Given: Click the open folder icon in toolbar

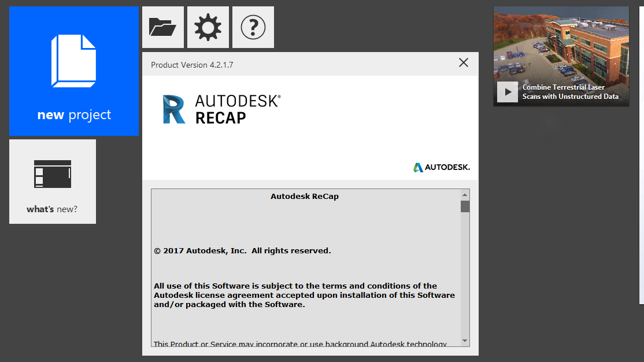Looking at the screenshot, I should click(162, 27).
